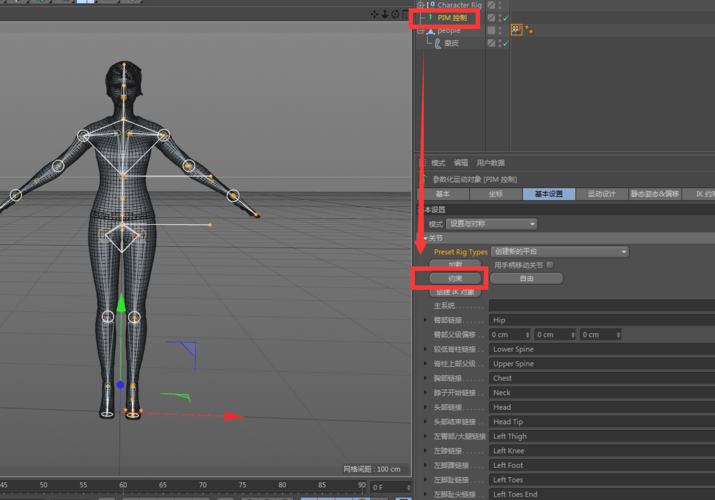Click the viewport pan (move) icon
This screenshot has width=715, height=500.
(375, 14)
